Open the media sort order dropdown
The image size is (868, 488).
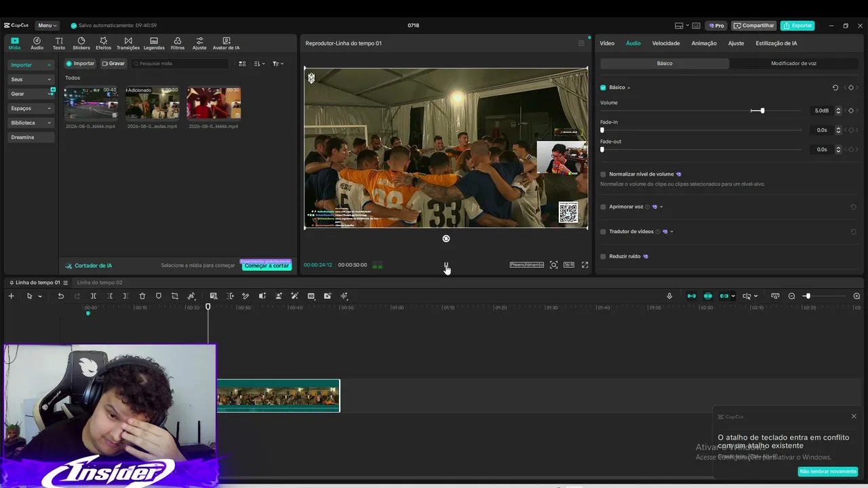260,64
